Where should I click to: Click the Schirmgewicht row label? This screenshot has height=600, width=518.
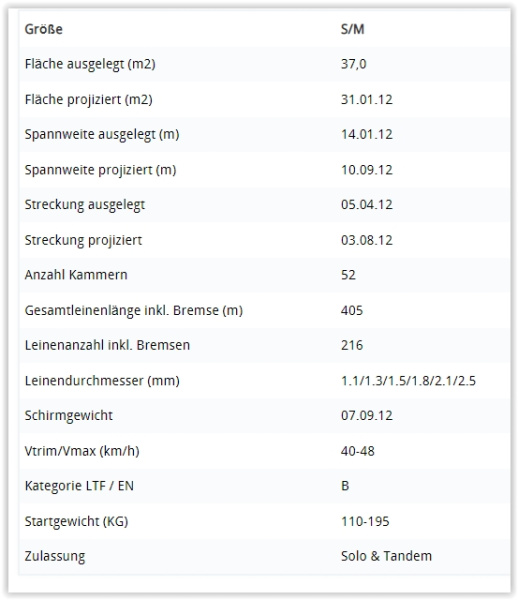pos(68,416)
